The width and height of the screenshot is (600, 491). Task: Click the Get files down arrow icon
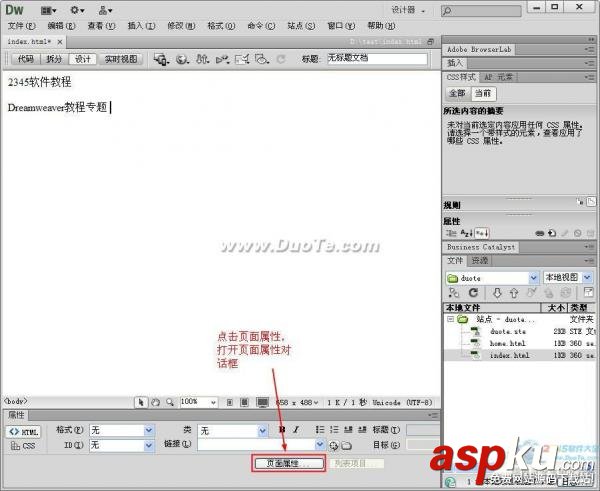[x=497, y=293]
